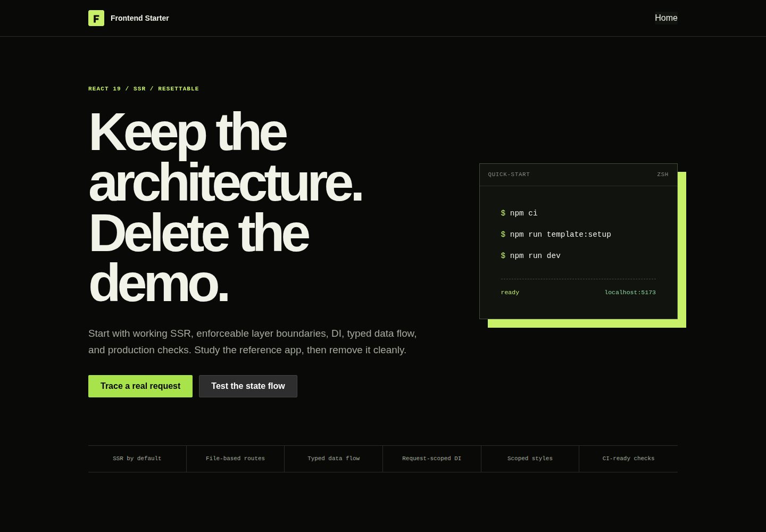Click the QUICK-START terminal header label
This screenshot has height=532, width=766.
(x=509, y=174)
